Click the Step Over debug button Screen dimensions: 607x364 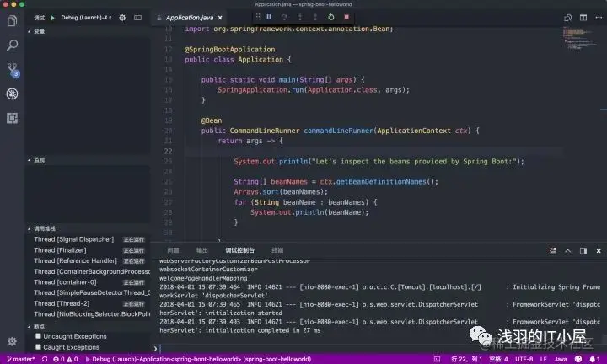[284, 17]
